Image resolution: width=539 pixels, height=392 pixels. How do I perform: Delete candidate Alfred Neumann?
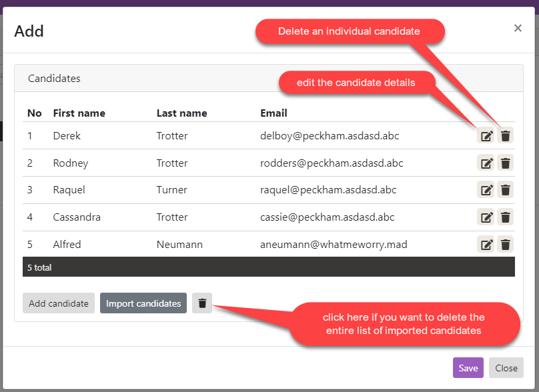[x=506, y=245]
